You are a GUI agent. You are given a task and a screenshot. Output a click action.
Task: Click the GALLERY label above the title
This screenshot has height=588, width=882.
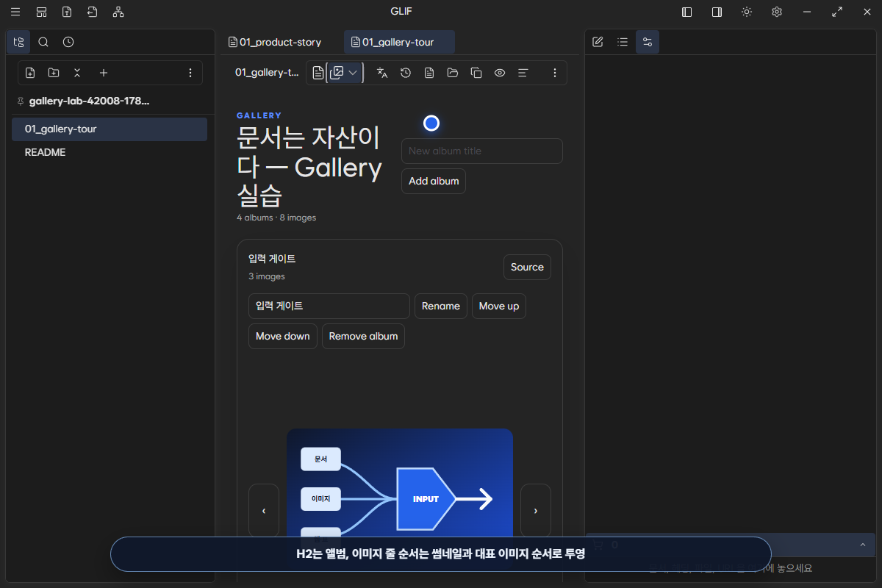click(x=259, y=115)
